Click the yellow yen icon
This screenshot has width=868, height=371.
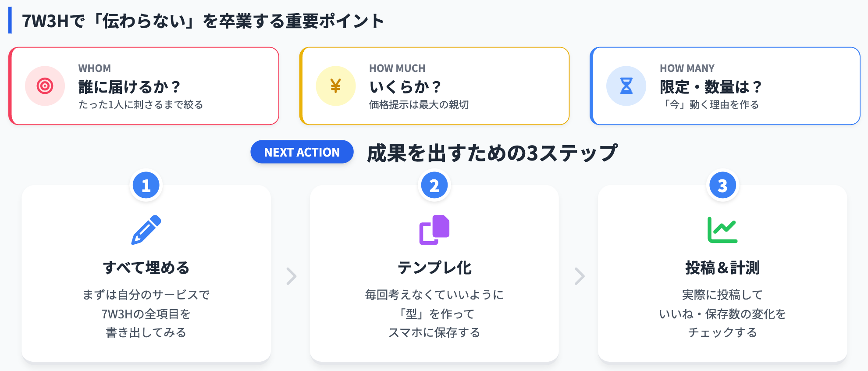pos(335,86)
